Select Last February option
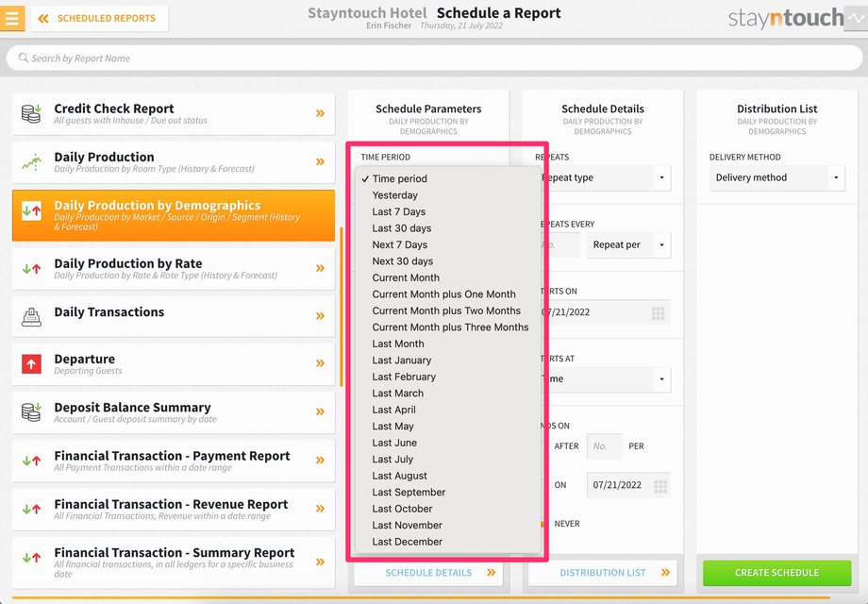 [447, 377]
